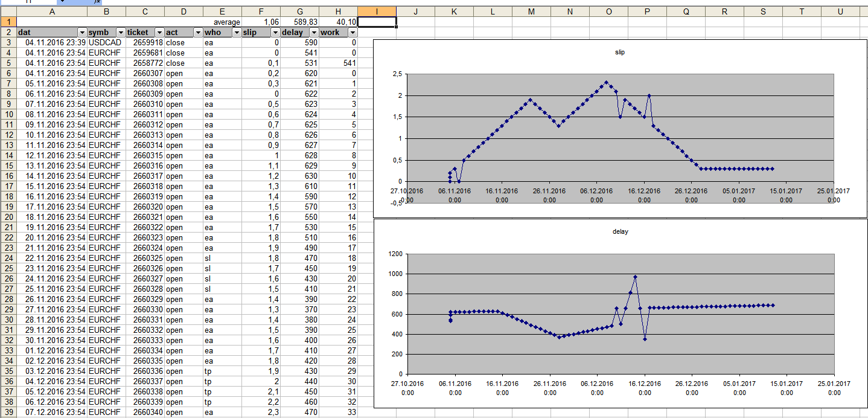Viewport: 868px width, 418px height.
Task: Select column G header
Action: click(299, 11)
